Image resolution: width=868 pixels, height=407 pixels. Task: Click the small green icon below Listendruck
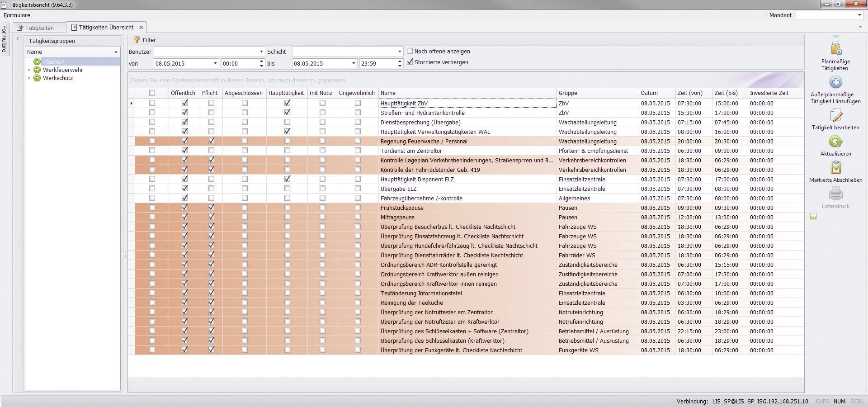tap(813, 217)
